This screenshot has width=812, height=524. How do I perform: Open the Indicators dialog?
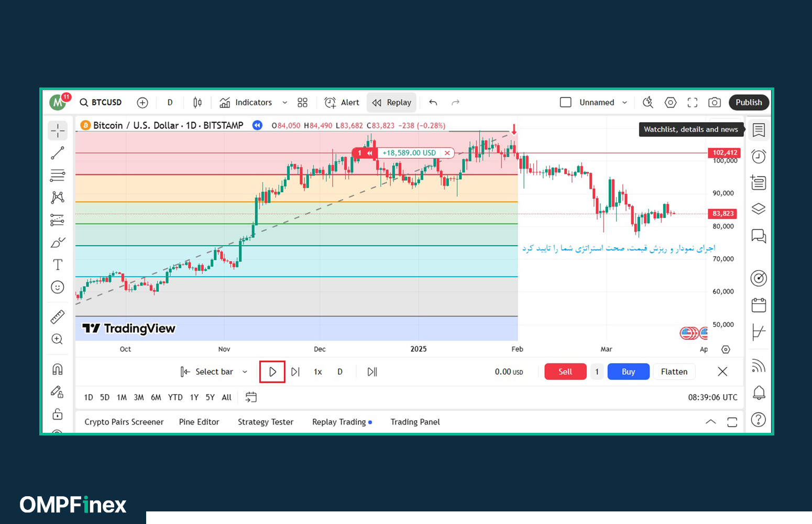246,103
